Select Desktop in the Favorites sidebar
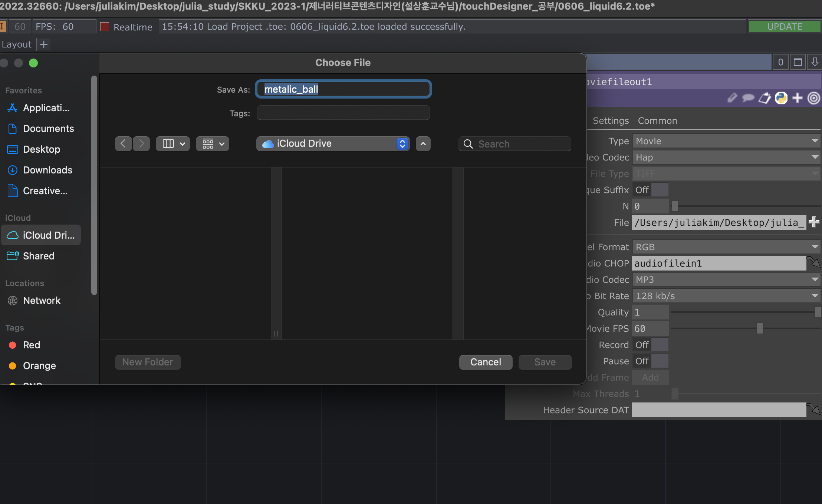Image resolution: width=822 pixels, height=504 pixels. coord(41,149)
